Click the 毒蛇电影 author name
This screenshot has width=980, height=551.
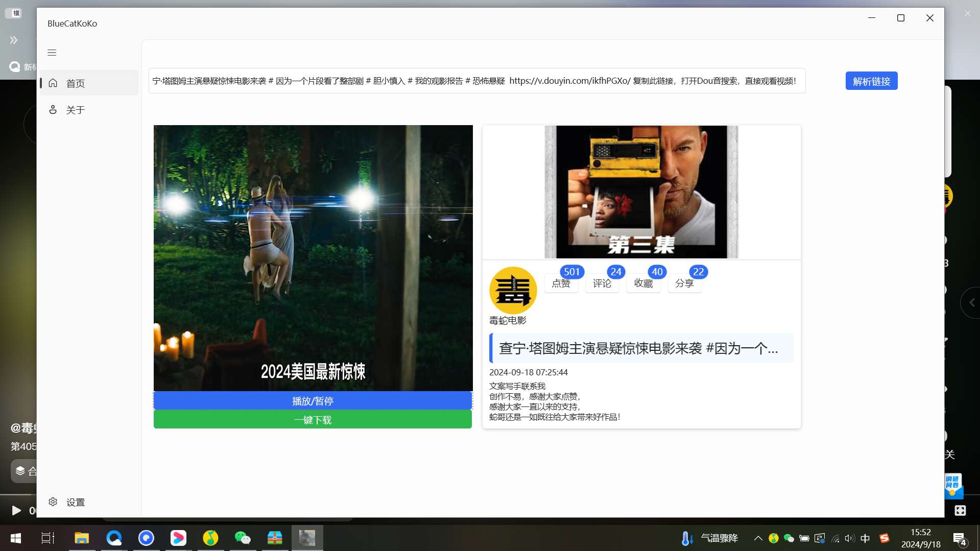point(508,320)
